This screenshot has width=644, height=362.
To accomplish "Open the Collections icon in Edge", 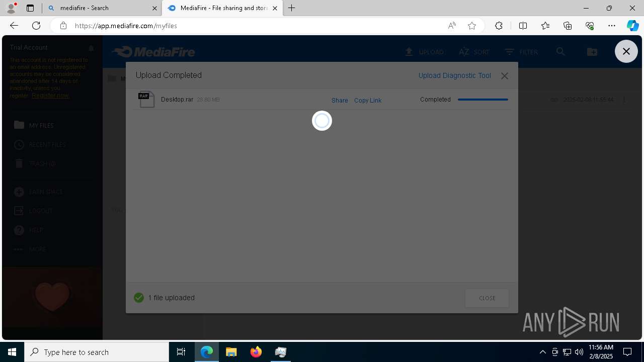I will pyautogui.click(x=568, y=26).
